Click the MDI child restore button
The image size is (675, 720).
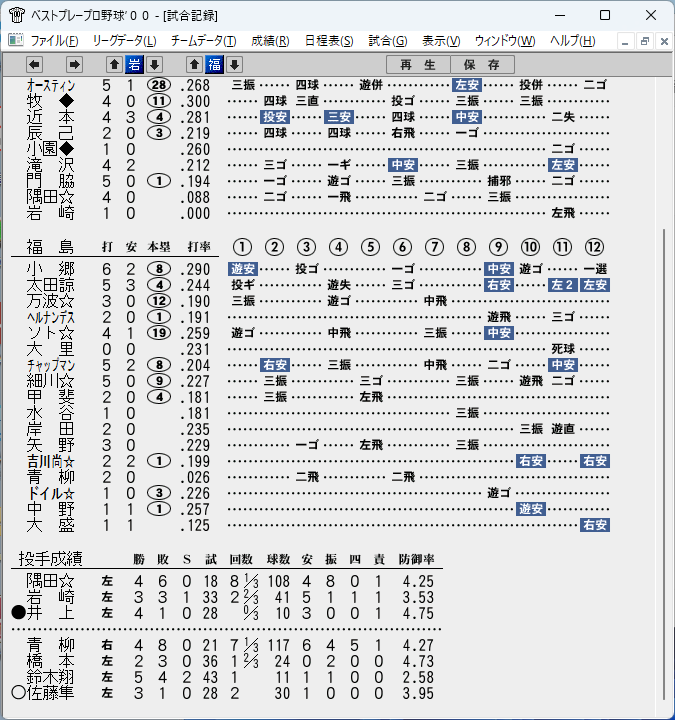[644, 41]
